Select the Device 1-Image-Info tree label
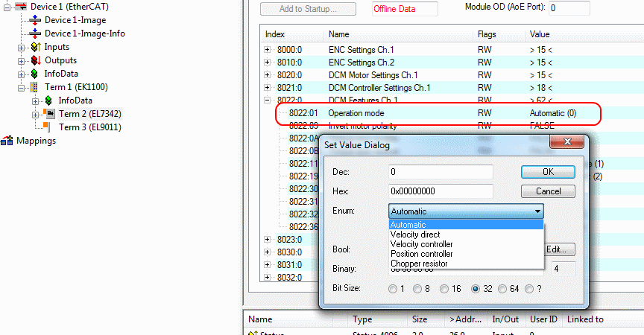The width and height of the screenshot is (644, 335). 85,33
